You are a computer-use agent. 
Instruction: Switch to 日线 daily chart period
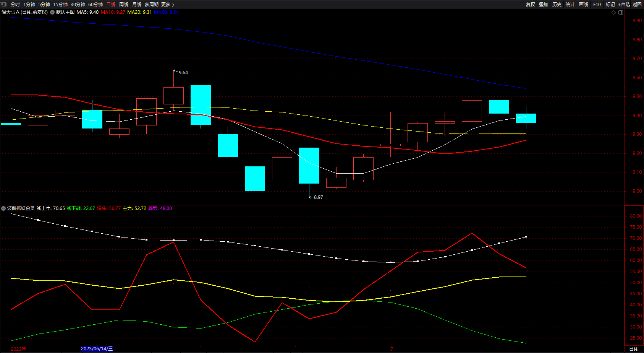click(111, 5)
